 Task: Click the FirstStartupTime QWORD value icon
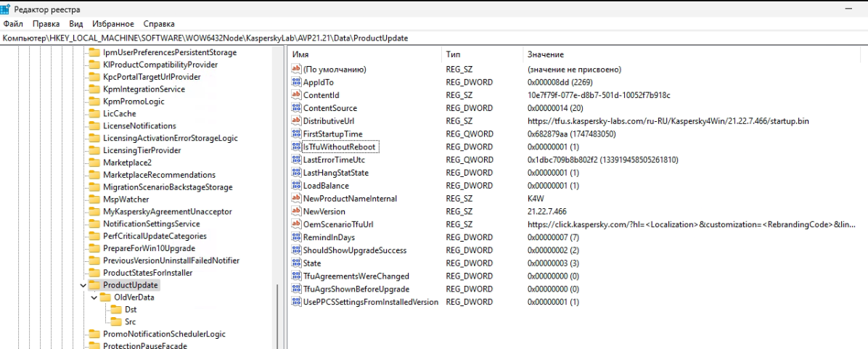pyautogui.click(x=296, y=134)
